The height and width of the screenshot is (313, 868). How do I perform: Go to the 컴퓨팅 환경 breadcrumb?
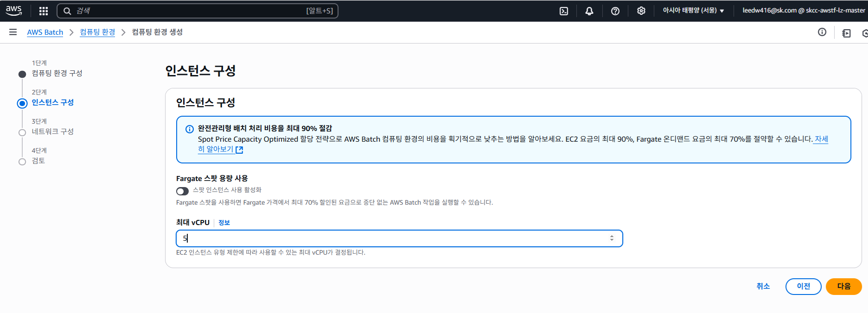pyautogui.click(x=97, y=32)
